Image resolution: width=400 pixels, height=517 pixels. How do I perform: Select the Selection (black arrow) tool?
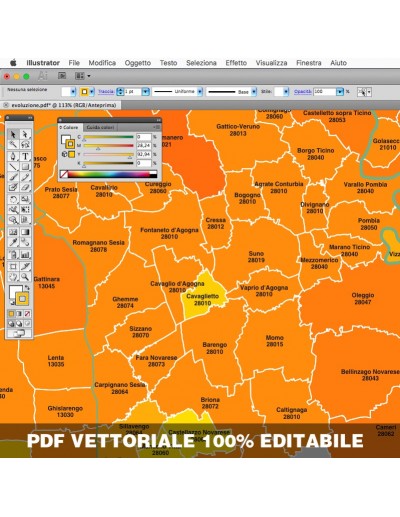click(x=13, y=134)
